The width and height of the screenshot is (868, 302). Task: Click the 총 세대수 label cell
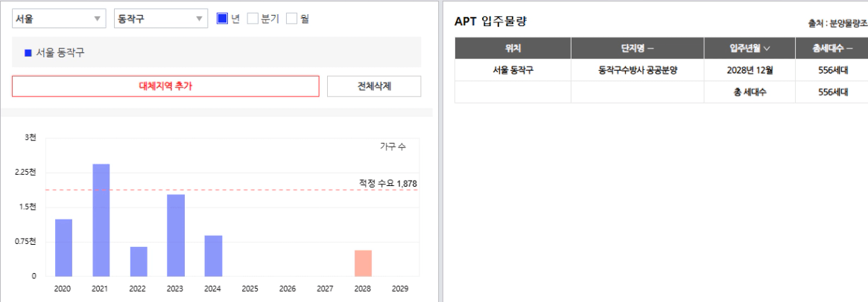[750, 92]
